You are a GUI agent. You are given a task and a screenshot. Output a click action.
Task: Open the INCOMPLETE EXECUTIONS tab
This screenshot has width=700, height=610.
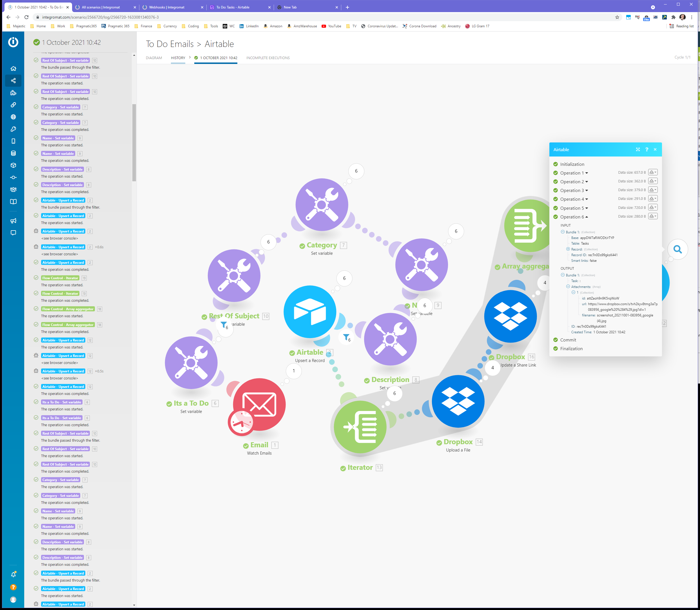click(x=268, y=58)
